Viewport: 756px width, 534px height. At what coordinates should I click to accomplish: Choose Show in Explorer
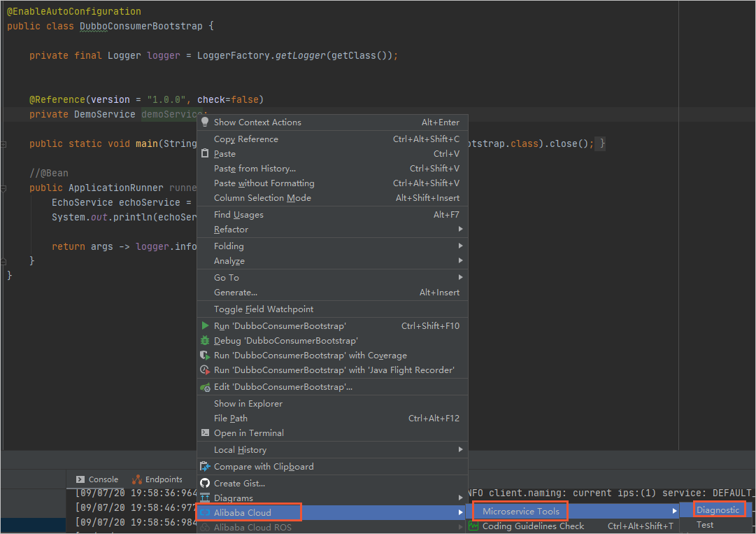332,404
